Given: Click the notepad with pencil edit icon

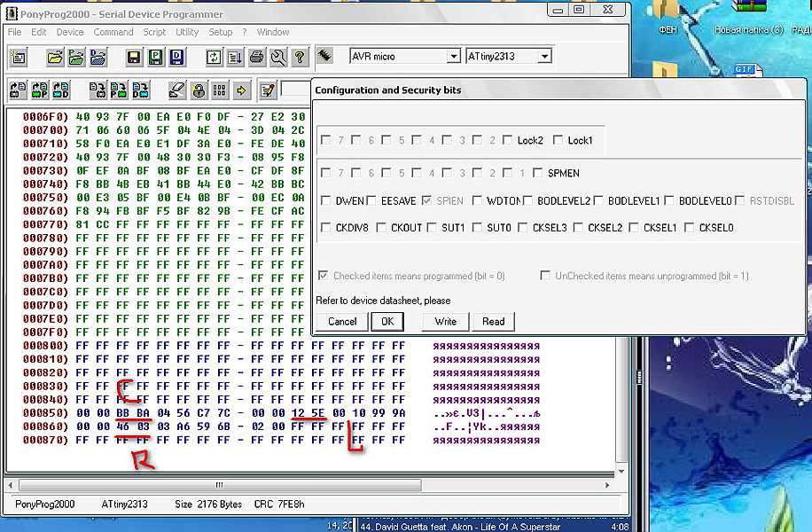Looking at the screenshot, I should click(268, 90).
